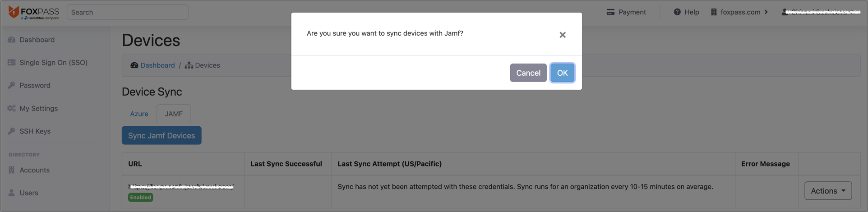The height and width of the screenshot is (212, 868).
Task: Click the Foxpass fox logo icon
Action: tap(14, 12)
